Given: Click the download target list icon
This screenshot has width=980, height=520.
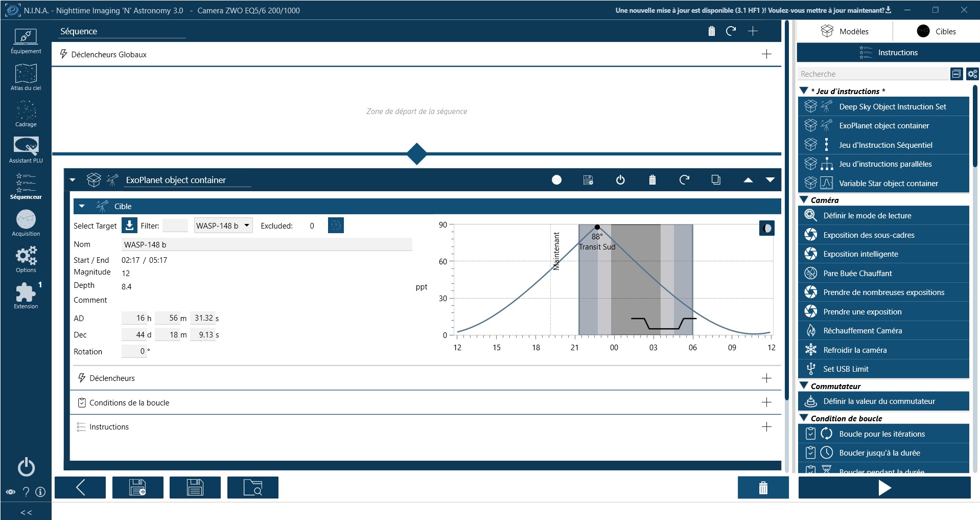Looking at the screenshot, I should point(130,225).
